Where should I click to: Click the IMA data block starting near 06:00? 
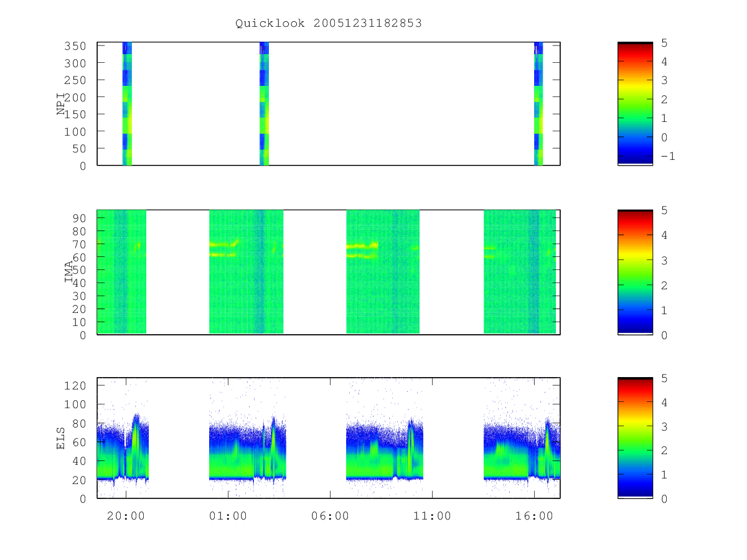point(383,272)
